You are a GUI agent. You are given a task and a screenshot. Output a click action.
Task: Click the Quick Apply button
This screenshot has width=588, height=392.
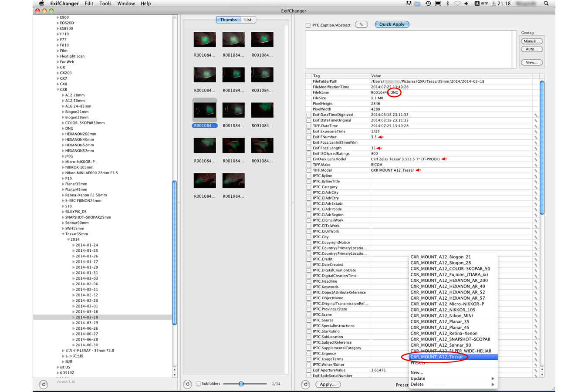point(392,24)
